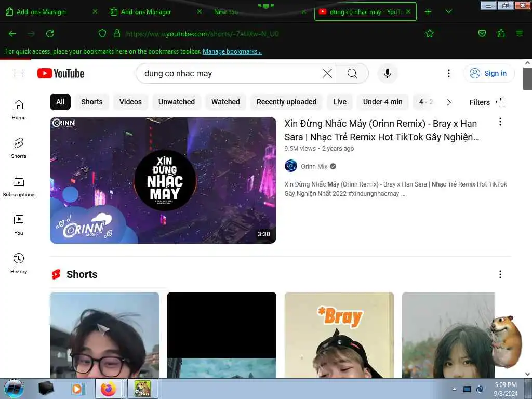This screenshot has height=399, width=532.
Task: Open the Filters panel
Action: [487, 102]
